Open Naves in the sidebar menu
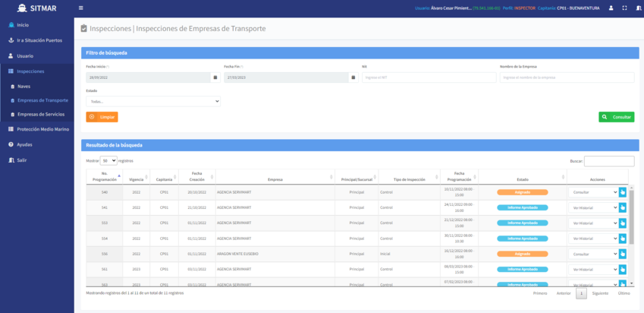 (x=24, y=86)
